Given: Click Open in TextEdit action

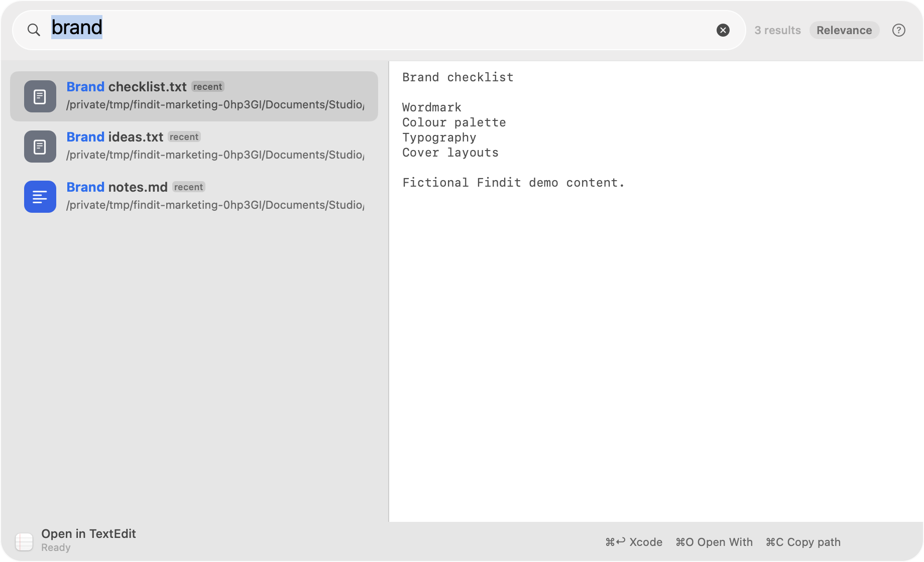Looking at the screenshot, I should coord(88,534).
